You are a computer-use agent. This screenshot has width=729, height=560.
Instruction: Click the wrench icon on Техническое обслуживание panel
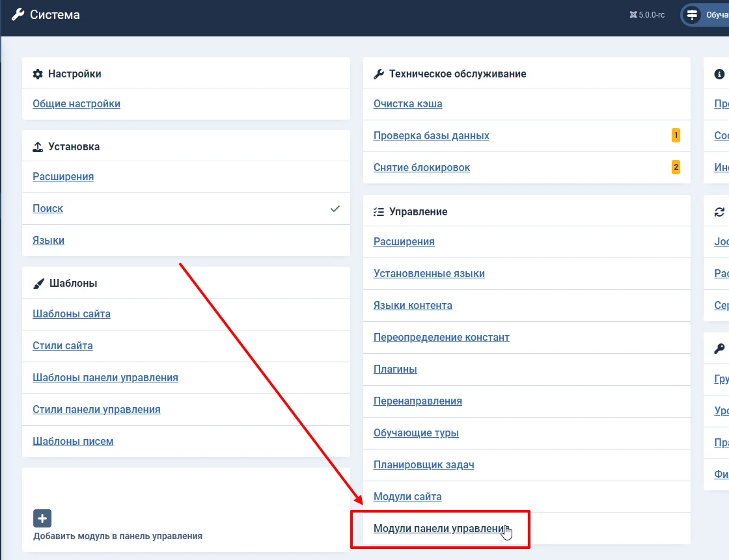379,73
